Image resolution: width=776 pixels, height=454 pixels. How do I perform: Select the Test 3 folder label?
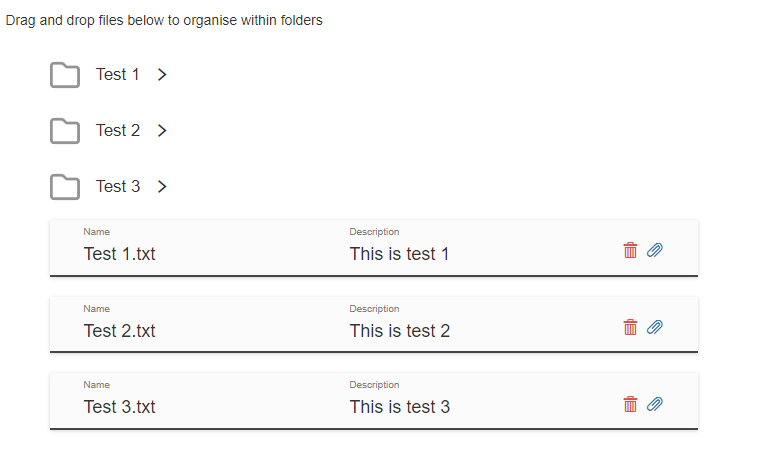tap(118, 187)
